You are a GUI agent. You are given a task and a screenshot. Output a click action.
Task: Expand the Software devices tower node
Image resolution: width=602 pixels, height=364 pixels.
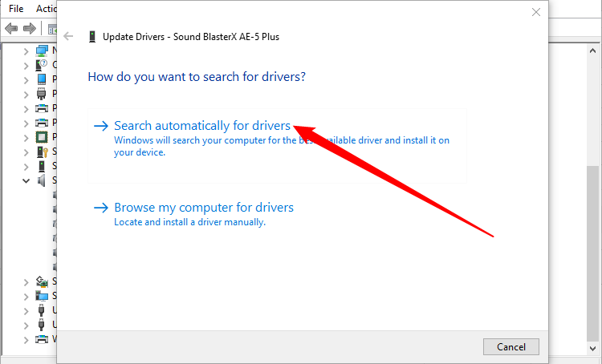pos(26,167)
